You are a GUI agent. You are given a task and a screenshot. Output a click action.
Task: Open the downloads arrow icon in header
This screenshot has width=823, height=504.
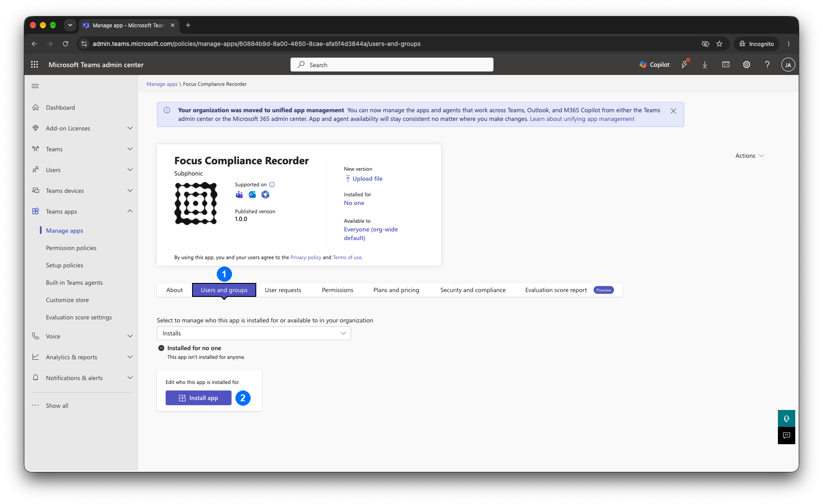pyautogui.click(x=705, y=65)
